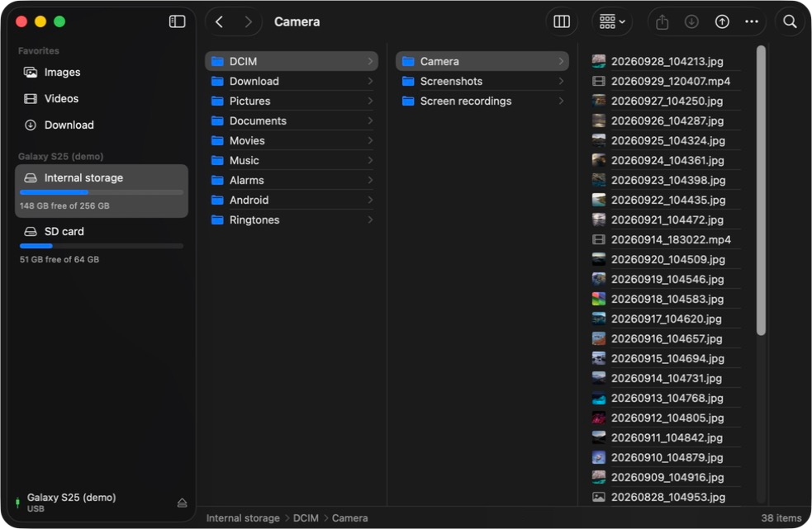Click the SD card usage bar
Viewport: 812px width, 529px height.
click(102, 246)
